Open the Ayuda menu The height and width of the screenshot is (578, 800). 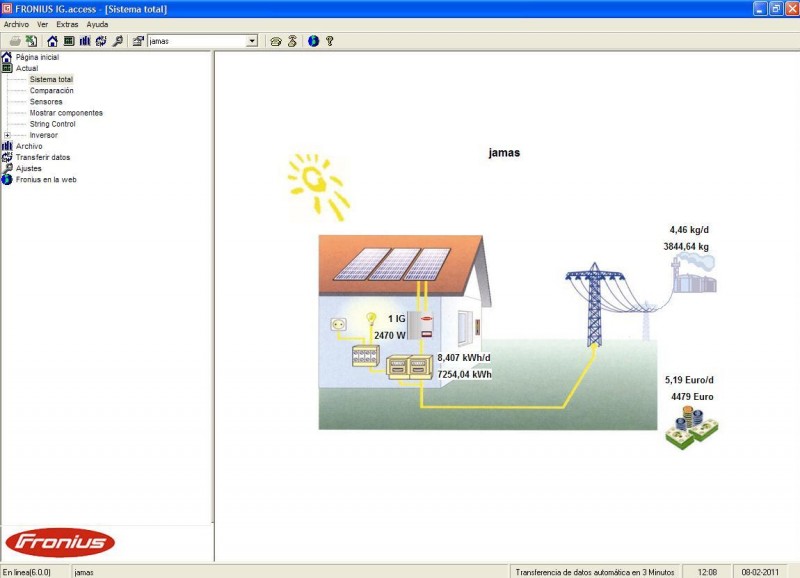click(97, 24)
